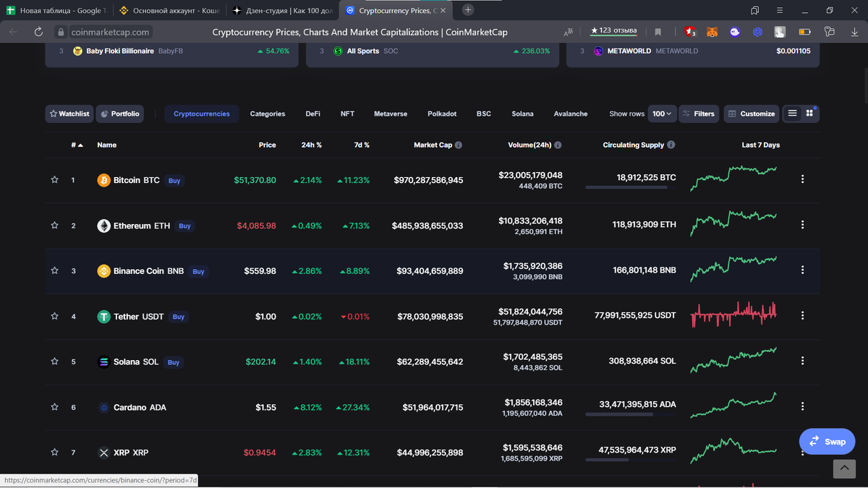Image resolution: width=868 pixels, height=488 pixels.
Task: Open Cardano row three-dot menu
Action: click(802, 406)
